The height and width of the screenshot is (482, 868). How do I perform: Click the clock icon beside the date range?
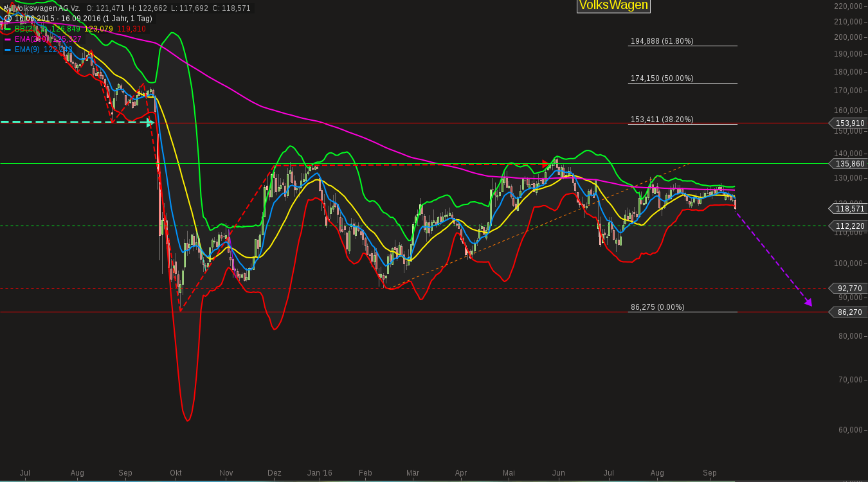tap(8, 19)
